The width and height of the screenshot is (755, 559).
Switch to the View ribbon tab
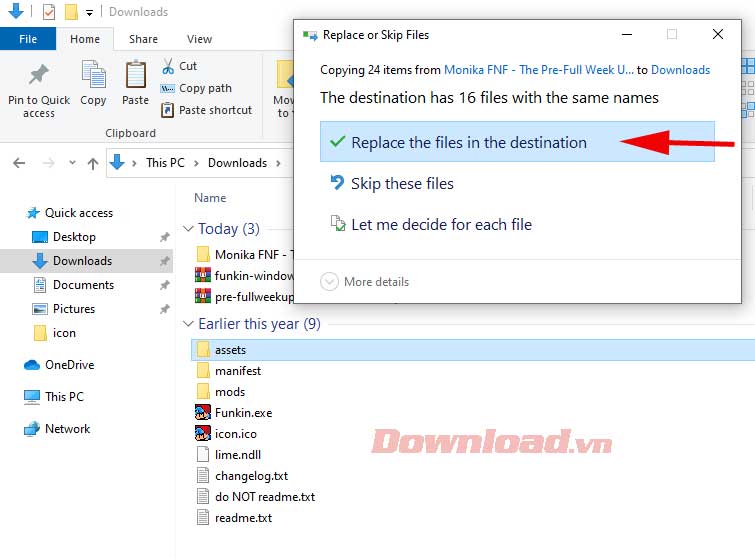coord(199,39)
